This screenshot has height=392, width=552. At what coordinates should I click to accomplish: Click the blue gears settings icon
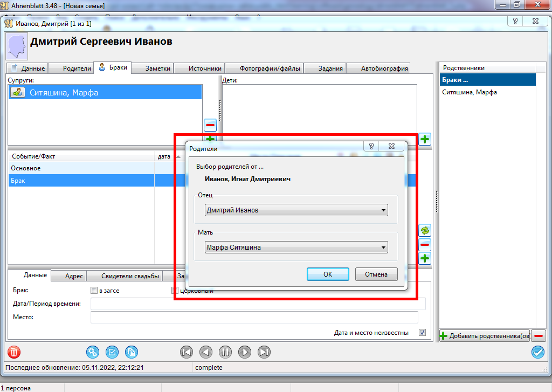click(x=93, y=352)
